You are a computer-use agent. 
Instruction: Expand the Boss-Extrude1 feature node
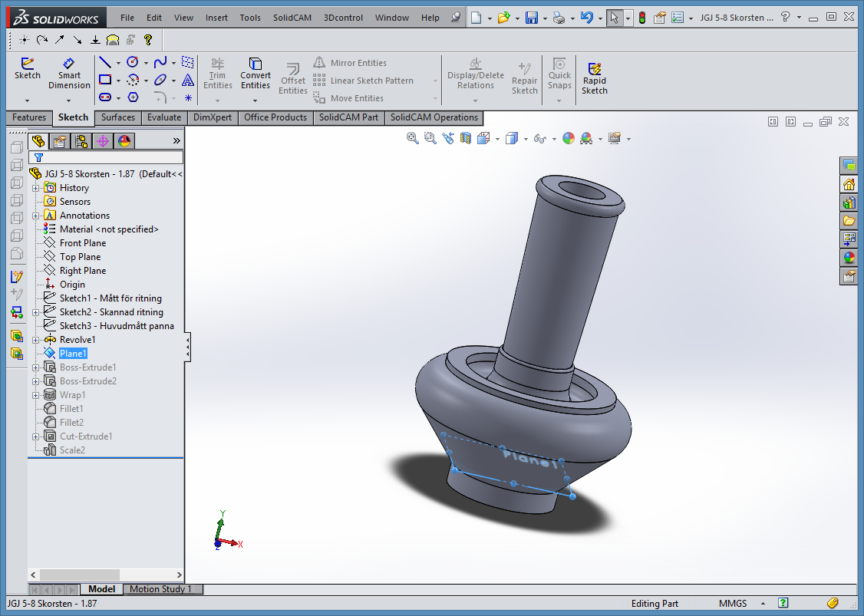(x=36, y=367)
